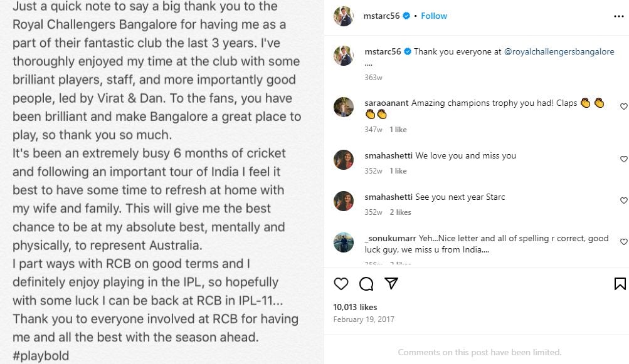Screen dimensions: 629x364
Task: Like saraoanant's comment with heart
Action: click(x=623, y=107)
